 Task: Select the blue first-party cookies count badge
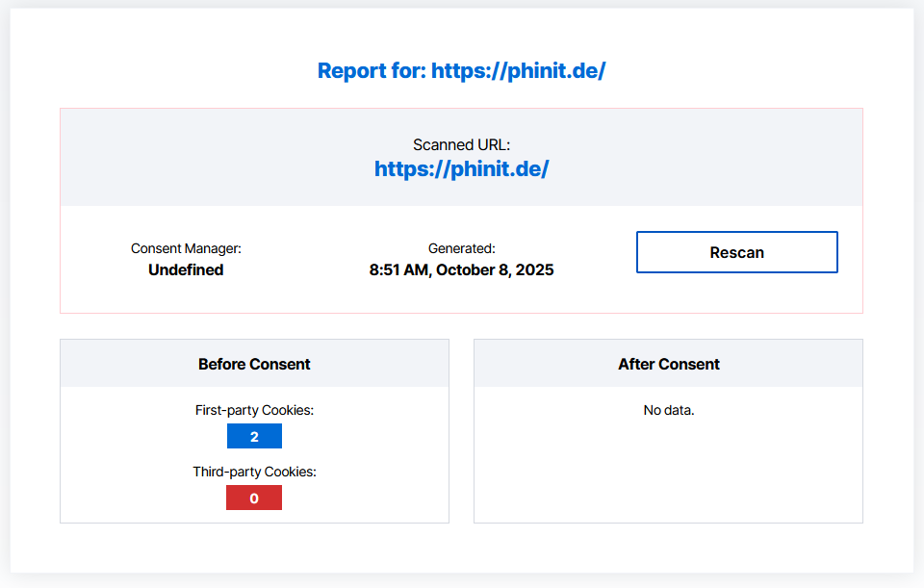tap(254, 437)
